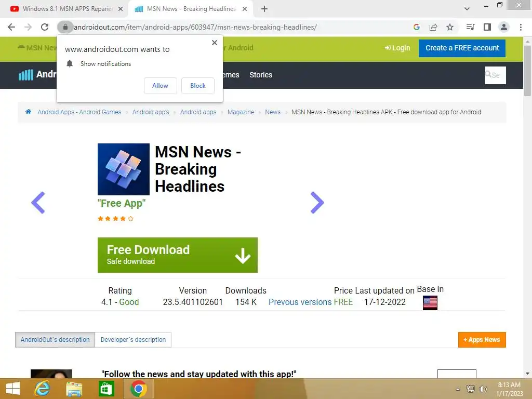
Task: Open the network tray icon
Action: point(471,389)
